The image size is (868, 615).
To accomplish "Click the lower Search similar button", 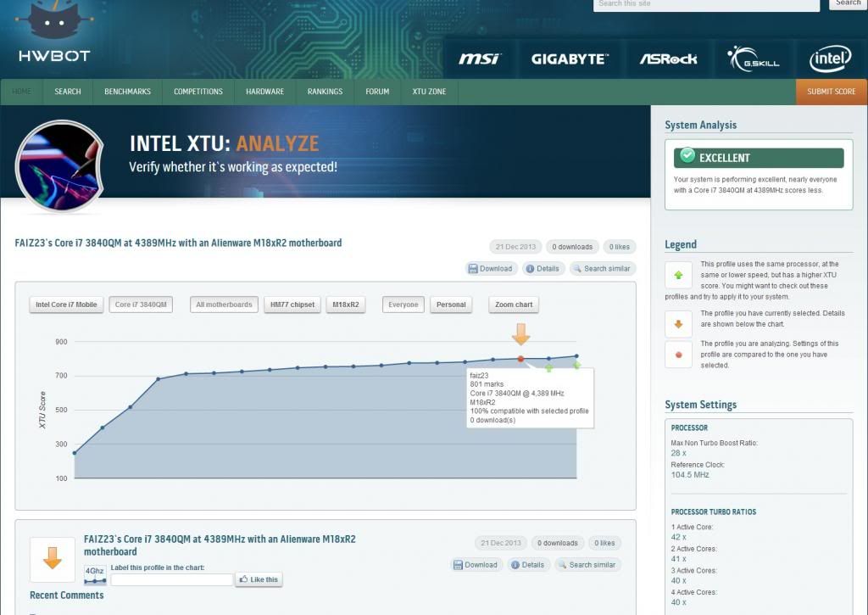I will click(587, 565).
